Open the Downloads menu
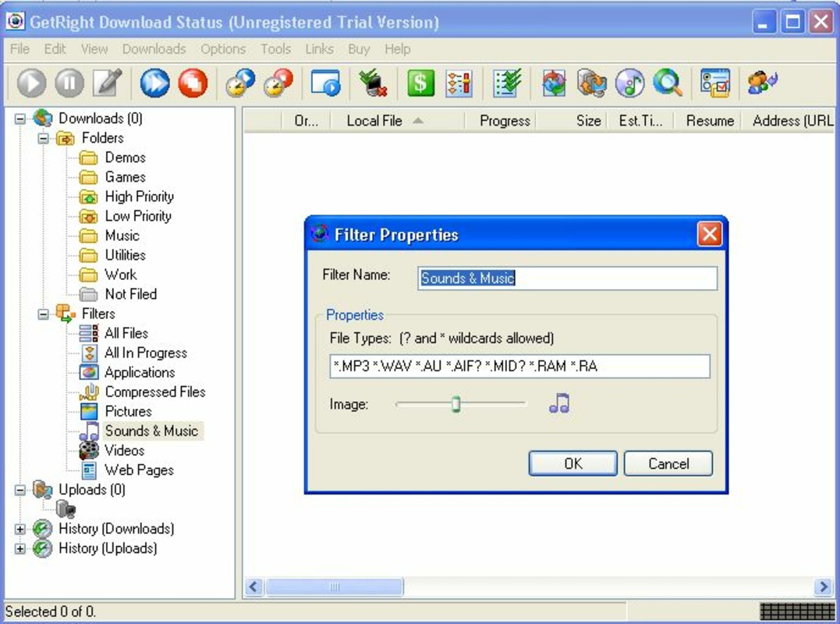 click(x=154, y=49)
